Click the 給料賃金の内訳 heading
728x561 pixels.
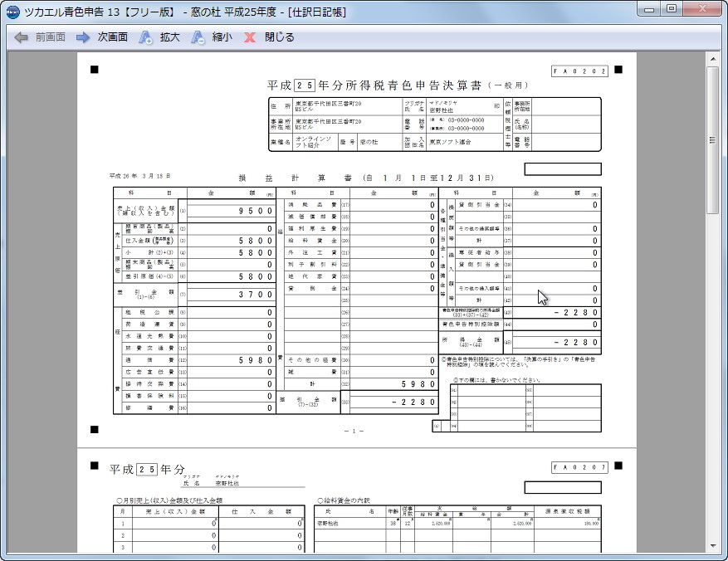(343, 500)
